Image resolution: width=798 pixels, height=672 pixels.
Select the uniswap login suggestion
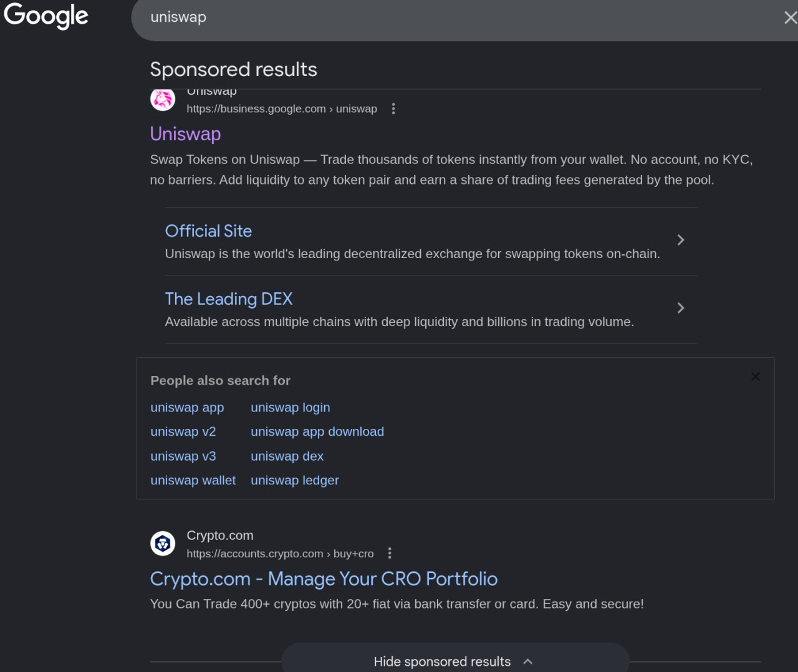pos(290,408)
